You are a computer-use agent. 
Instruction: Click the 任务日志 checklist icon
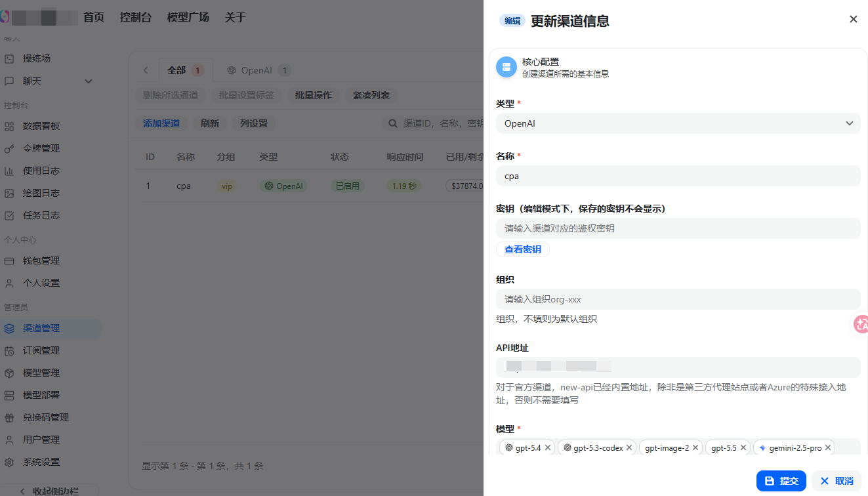point(9,215)
